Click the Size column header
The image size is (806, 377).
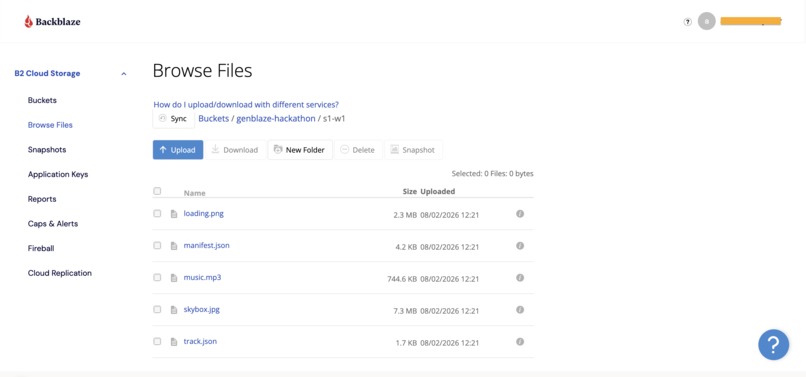(x=410, y=191)
